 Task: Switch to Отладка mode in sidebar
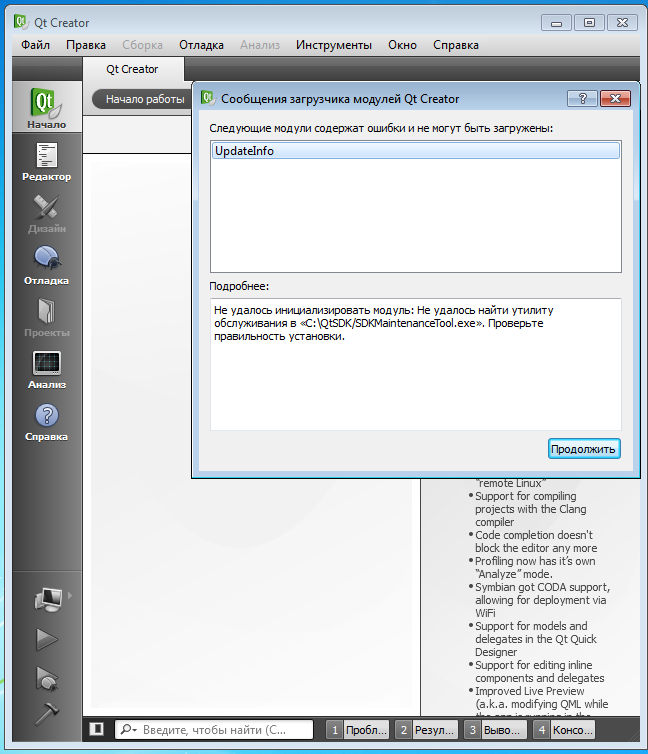pyautogui.click(x=47, y=266)
